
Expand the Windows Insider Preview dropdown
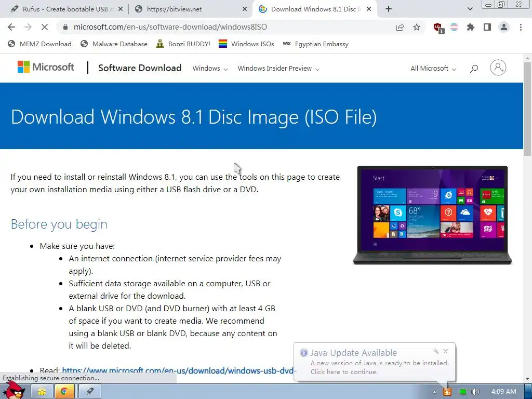[278, 69]
